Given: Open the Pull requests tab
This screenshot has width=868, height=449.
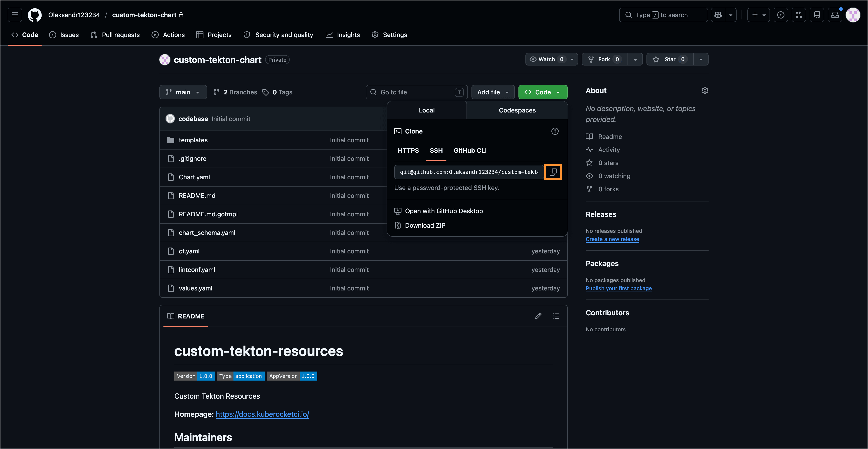Looking at the screenshot, I should pos(115,35).
